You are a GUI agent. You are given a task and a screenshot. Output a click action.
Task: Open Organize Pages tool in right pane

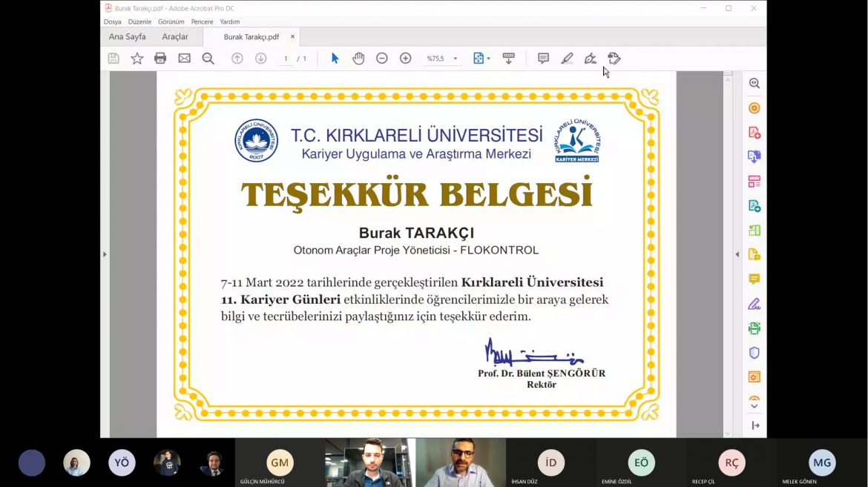tap(754, 231)
